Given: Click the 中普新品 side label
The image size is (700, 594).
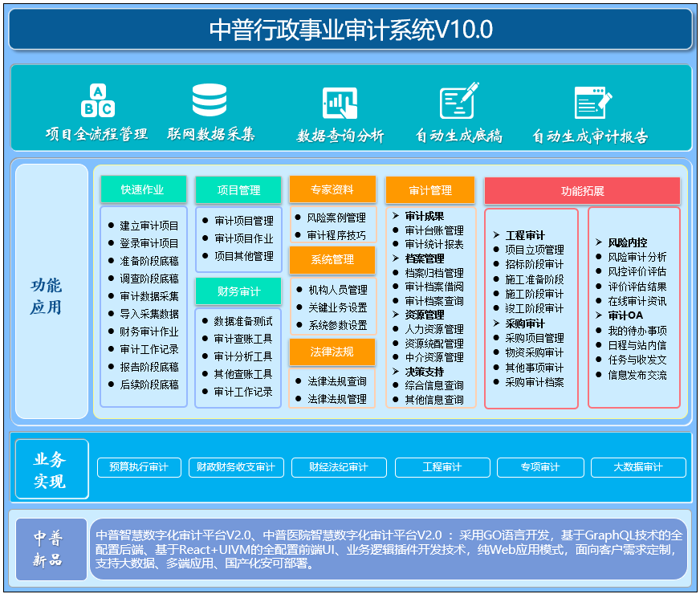Looking at the screenshot, I should click(51, 549).
